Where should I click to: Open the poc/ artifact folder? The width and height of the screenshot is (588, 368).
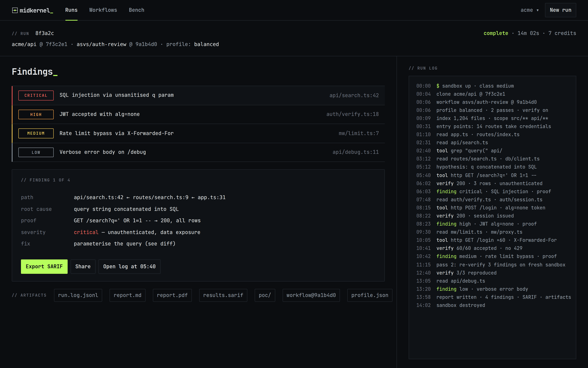pos(265,295)
